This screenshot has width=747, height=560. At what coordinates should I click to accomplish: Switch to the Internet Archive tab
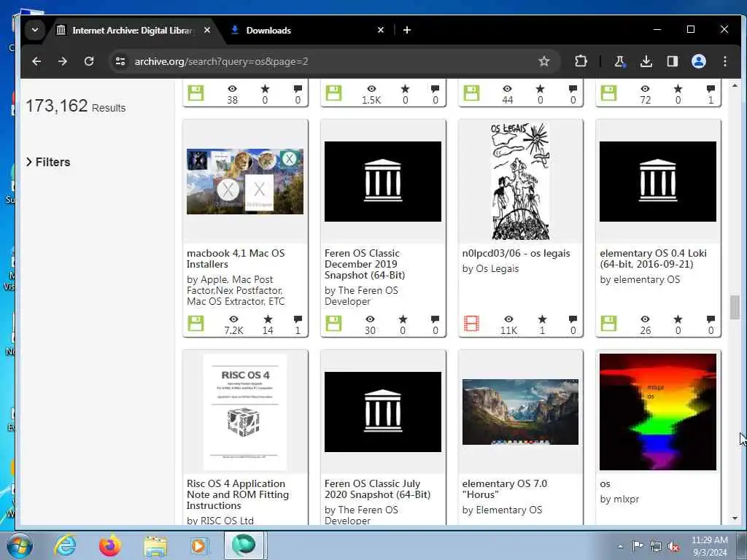coord(131,31)
